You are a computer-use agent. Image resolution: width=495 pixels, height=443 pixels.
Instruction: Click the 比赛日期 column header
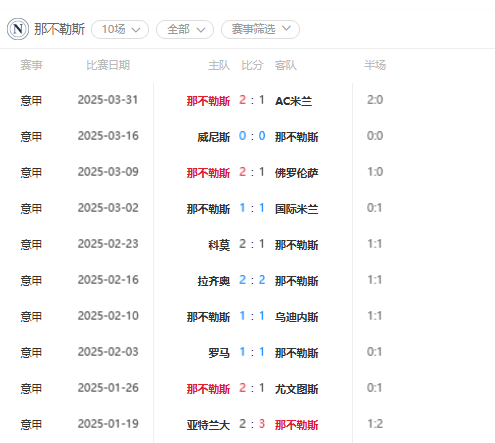click(108, 65)
